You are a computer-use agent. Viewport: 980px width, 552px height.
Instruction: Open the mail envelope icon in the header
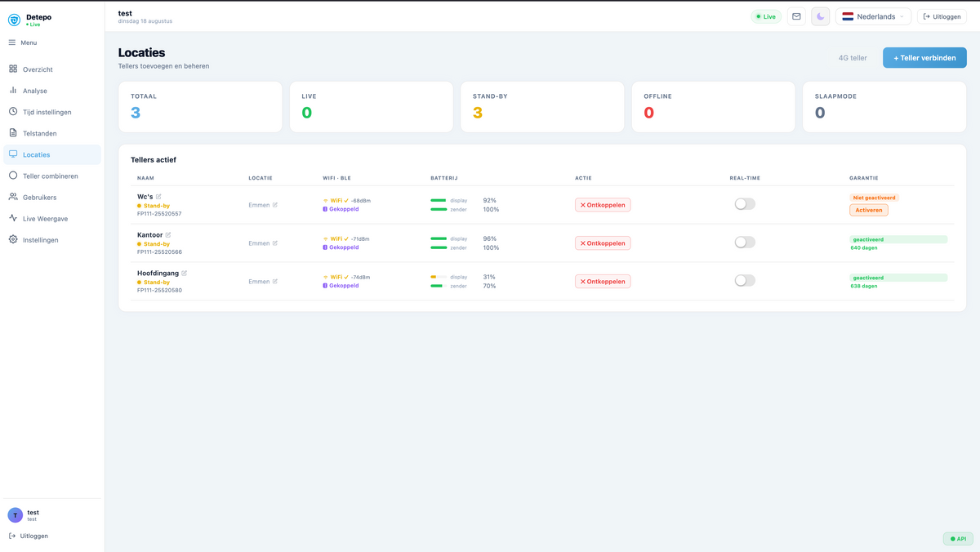(x=796, y=16)
